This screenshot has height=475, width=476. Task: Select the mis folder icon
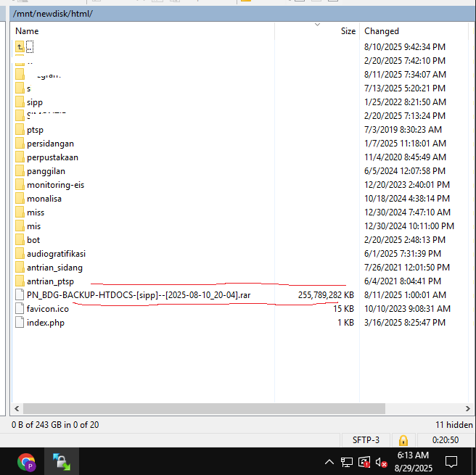[x=20, y=226]
